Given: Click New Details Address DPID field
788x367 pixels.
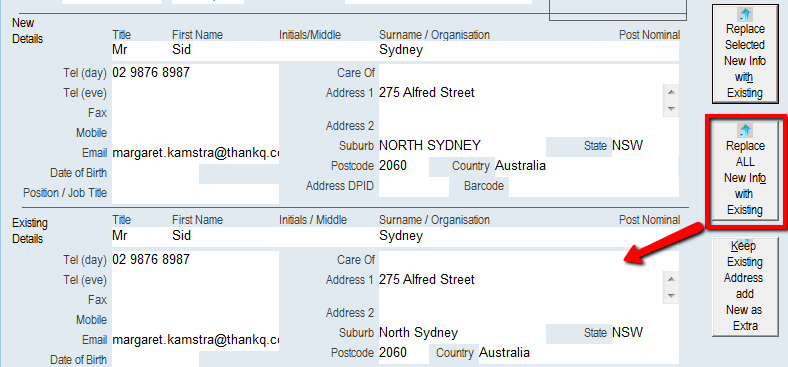Looking at the screenshot, I should 414,187.
